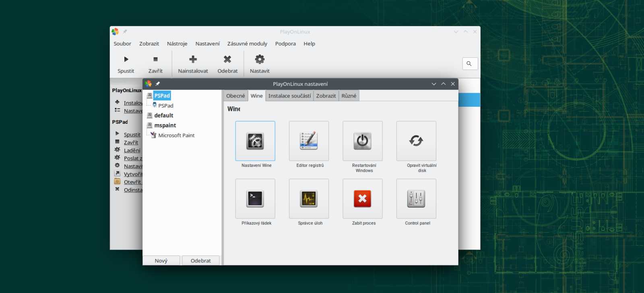This screenshot has width=644, height=293.
Task: Click 32-bit drive icon beside default
Action: point(150,115)
